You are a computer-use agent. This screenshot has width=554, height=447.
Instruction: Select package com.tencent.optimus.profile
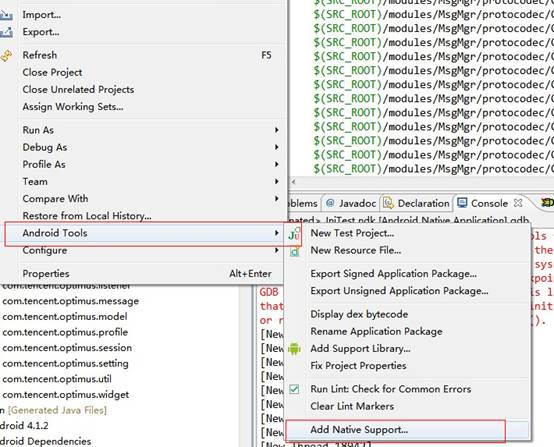tap(65, 332)
